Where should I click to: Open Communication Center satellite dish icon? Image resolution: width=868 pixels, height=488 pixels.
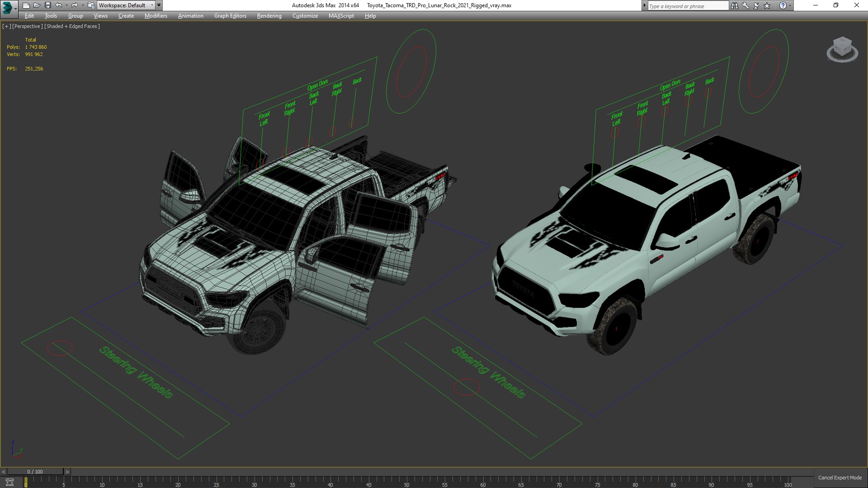[756, 5]
